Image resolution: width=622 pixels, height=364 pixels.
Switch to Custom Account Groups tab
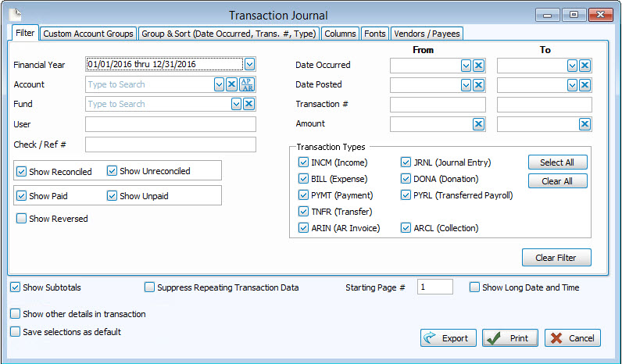pos(88,34)
